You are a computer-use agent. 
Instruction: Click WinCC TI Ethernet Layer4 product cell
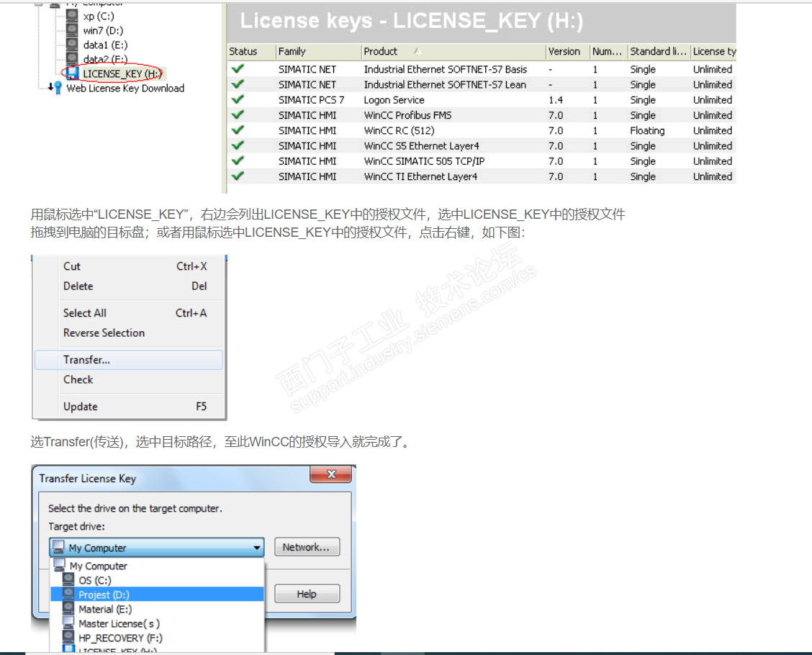(420, 176)
